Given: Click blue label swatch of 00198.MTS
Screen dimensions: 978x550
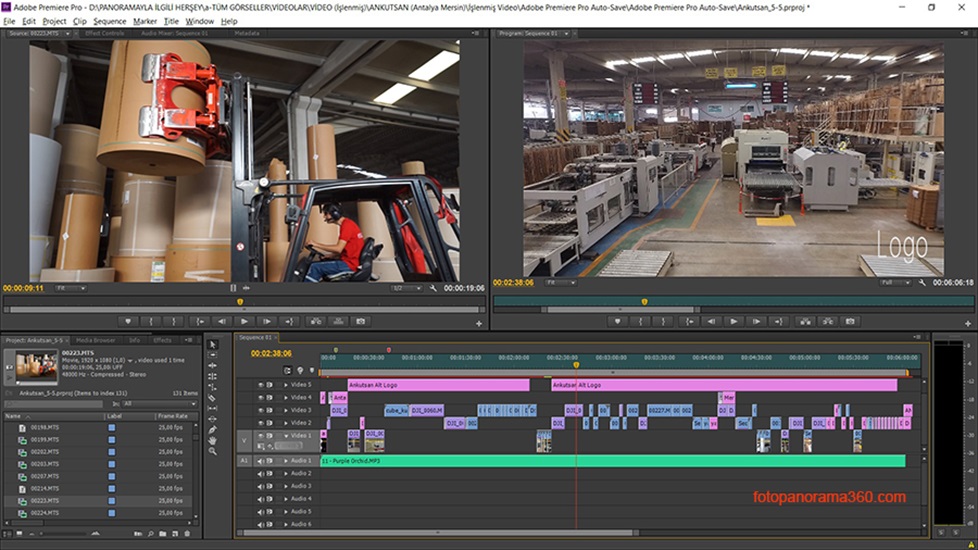Looking at the screenshot, I should click(x=112, y=428).
